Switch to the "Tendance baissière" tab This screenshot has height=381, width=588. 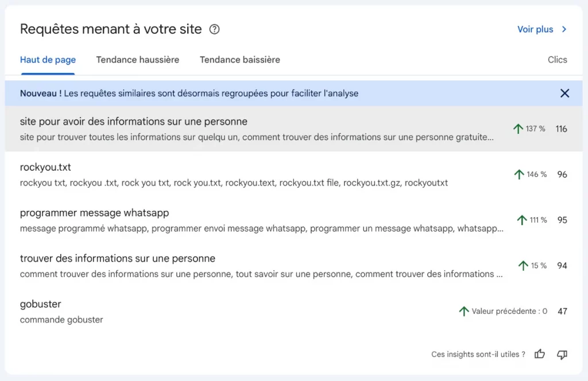pyautogui.click(x=239, y=60)
